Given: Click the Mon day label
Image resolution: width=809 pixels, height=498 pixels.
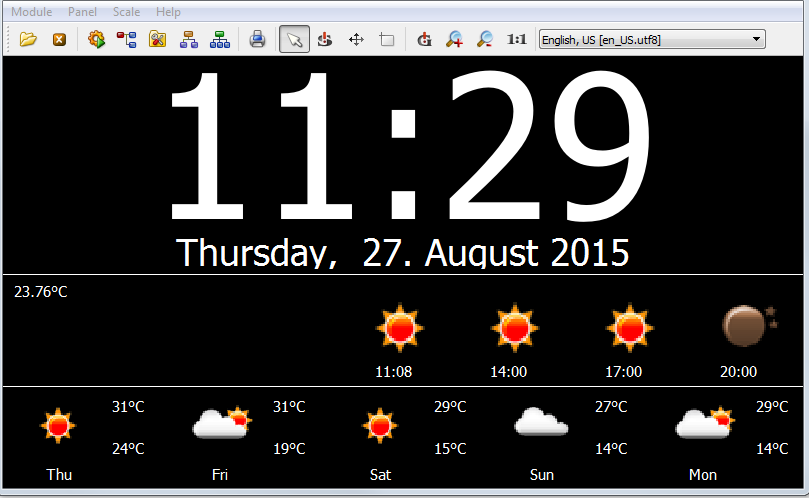Looking at the screenshot, I should [x=703, y=475].
